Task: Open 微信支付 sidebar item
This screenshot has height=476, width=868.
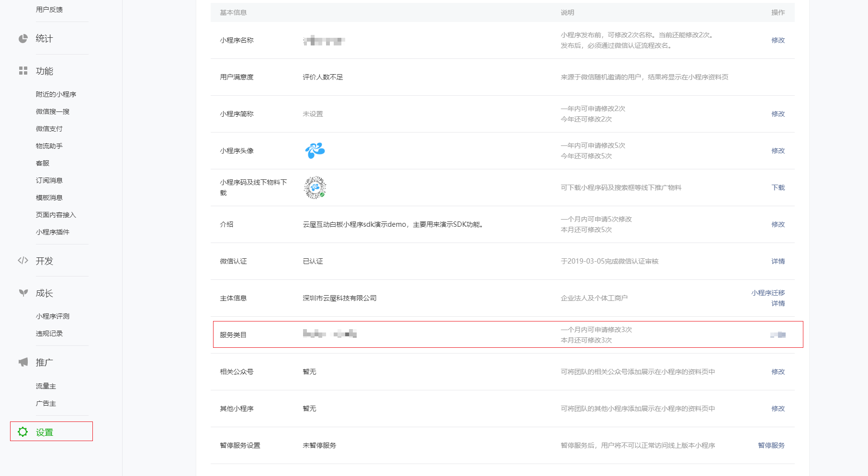Action: [49, 129]
